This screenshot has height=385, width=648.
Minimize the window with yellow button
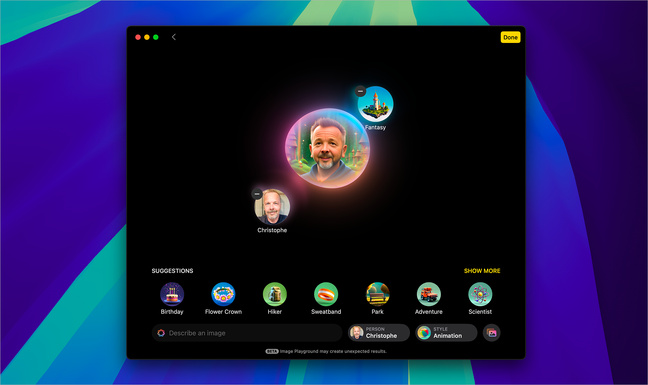coord(147,37)
